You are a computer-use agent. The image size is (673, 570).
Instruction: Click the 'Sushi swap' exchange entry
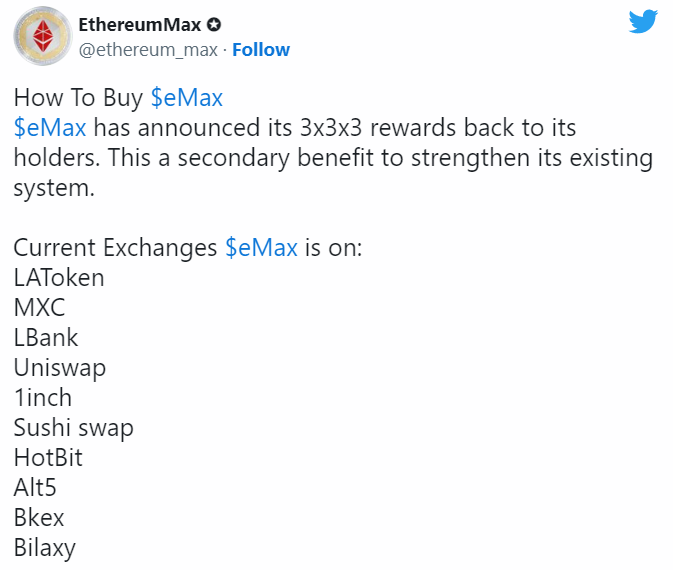(74, 427)
